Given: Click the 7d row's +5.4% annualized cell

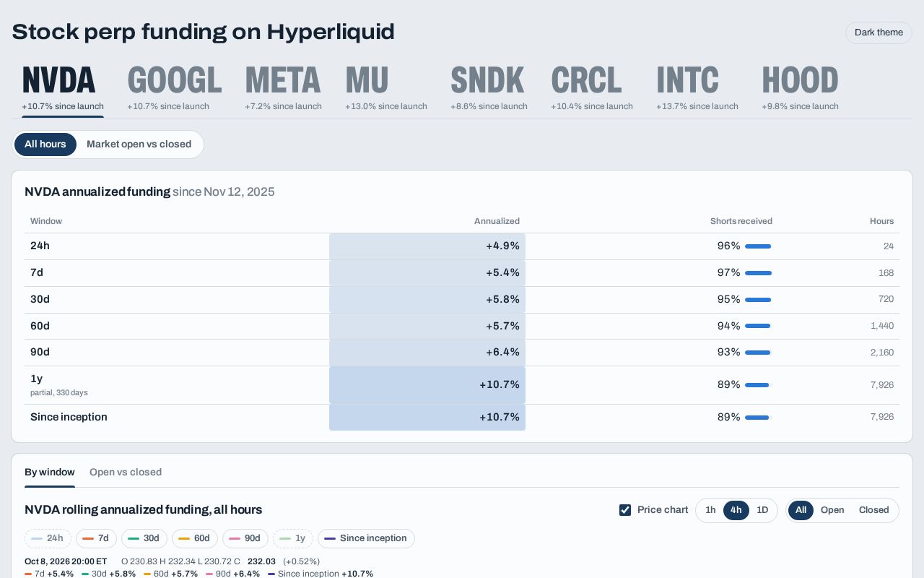Looking at the screenshot, I should click(427, 273).
